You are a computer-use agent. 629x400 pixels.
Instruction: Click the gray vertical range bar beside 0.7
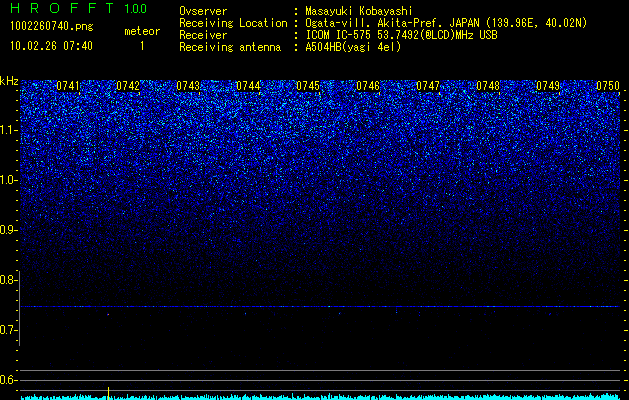coord(20,308)
